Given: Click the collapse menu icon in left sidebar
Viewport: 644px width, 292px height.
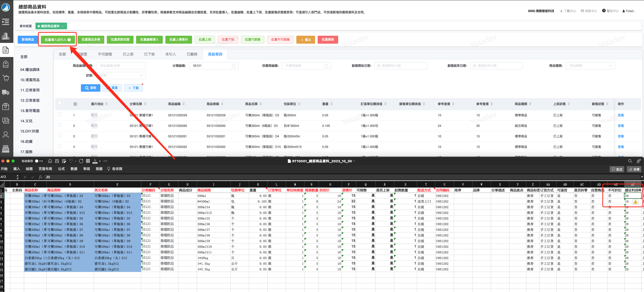Looking at the screenshot, I should tap(6, 22).
